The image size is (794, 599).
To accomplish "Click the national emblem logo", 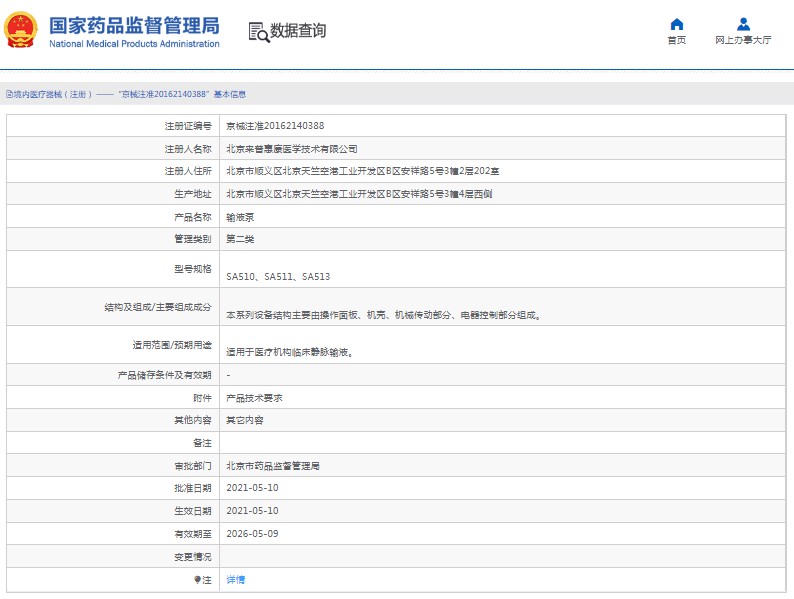I will [21, 30].
